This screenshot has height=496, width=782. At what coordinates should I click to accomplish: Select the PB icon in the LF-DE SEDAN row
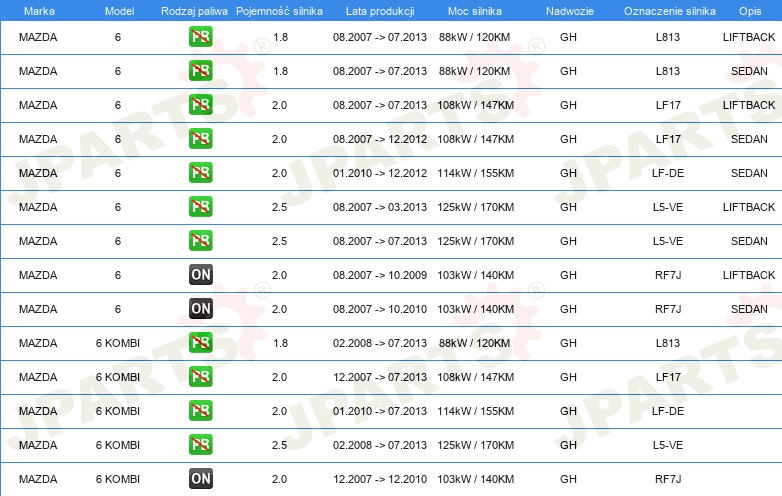point(201,173)
